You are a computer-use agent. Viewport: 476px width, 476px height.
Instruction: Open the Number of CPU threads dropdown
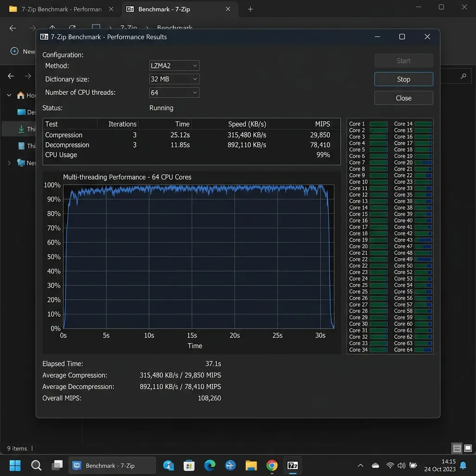click(x=174, y=93)
